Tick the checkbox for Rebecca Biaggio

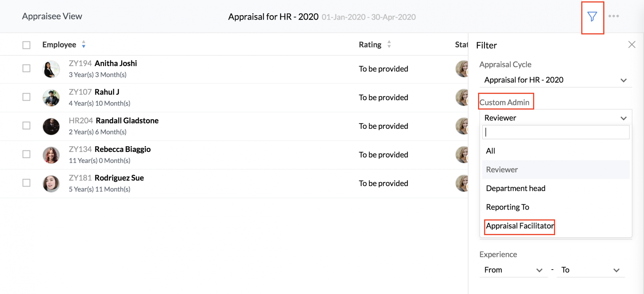(x=26, y=154)
